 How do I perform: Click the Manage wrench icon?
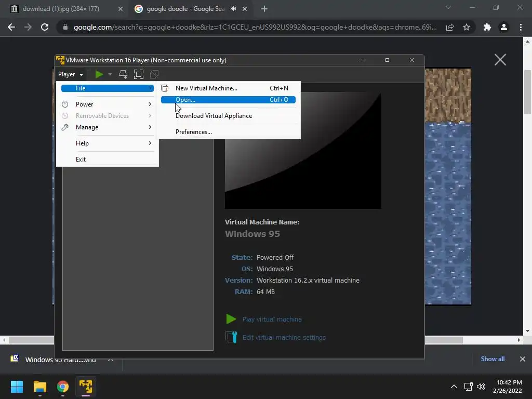click(x=65, y=127)
